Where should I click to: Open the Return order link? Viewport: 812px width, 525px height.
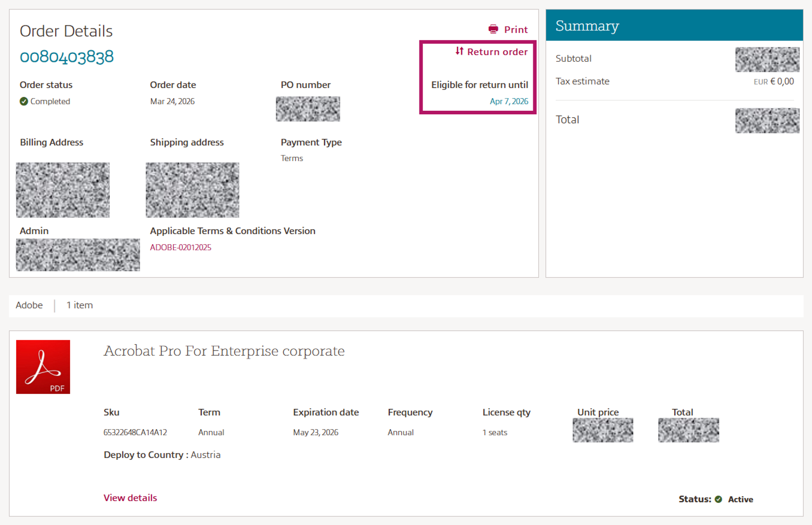coord(497,51)
